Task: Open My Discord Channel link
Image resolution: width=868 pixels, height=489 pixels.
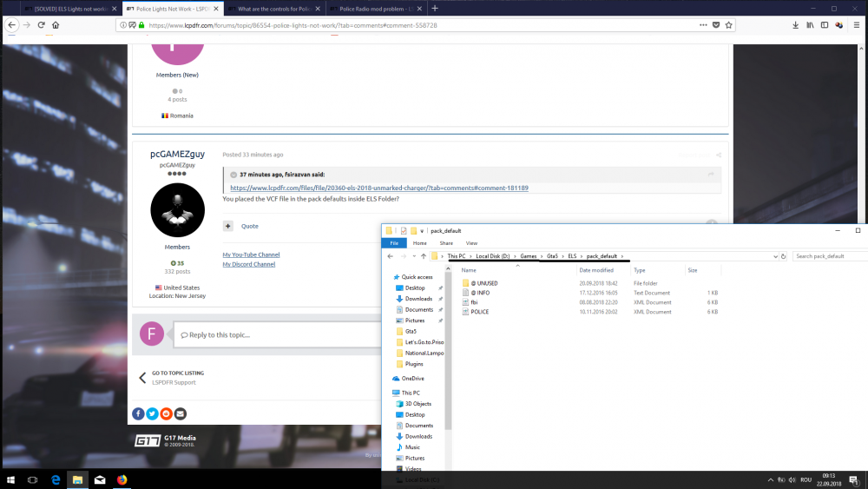Action: tap(249, 264)
